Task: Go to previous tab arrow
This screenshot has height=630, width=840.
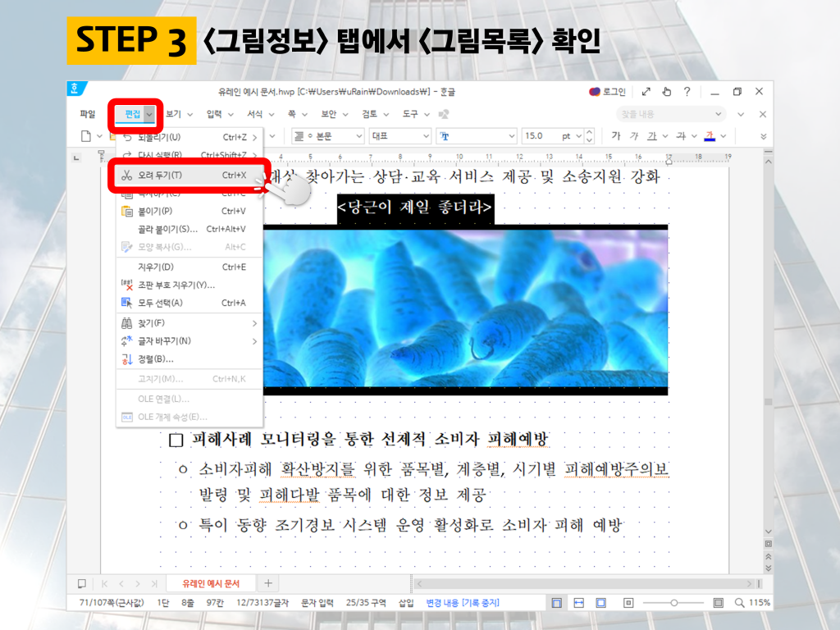Action: tap(121, 583)
